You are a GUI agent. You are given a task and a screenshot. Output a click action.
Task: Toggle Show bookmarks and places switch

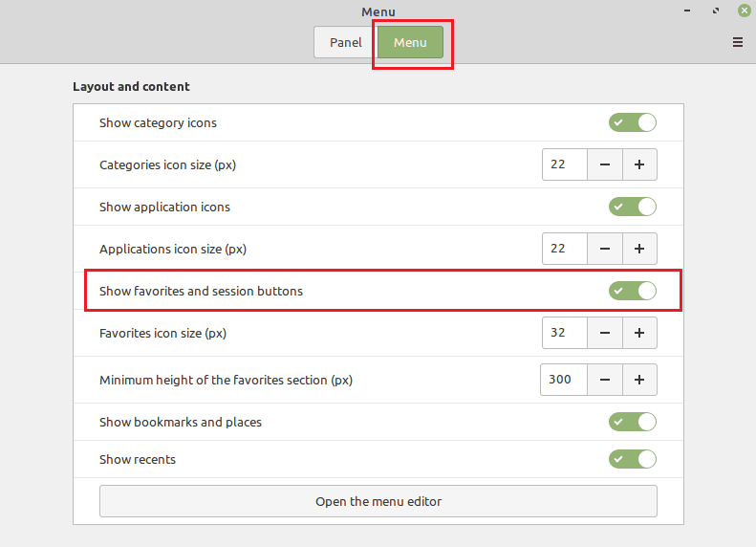point(632,422)
